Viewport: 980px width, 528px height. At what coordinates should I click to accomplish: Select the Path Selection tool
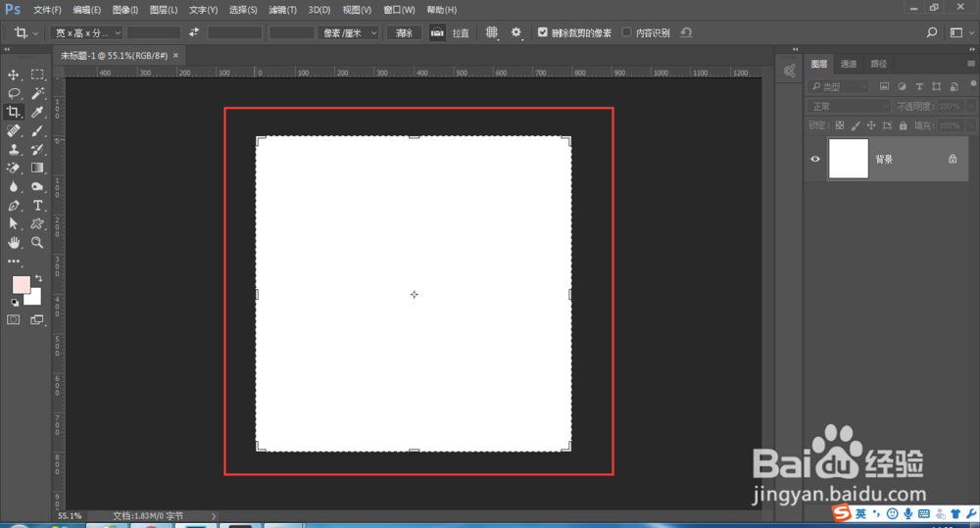[x=13, y=223]
